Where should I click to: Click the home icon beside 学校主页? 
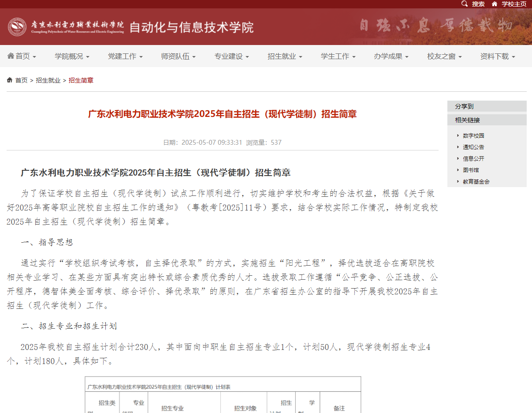(x=494, y=4)
